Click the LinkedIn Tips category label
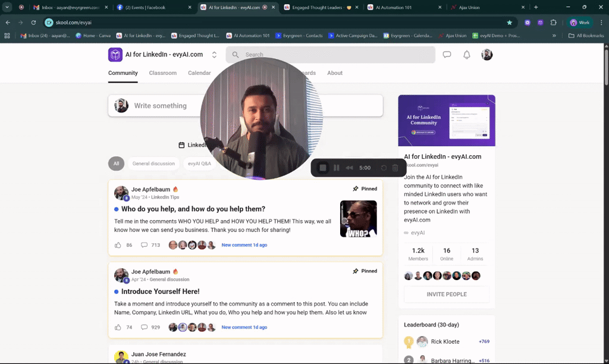The image size is (609, 364). point(165,197)
